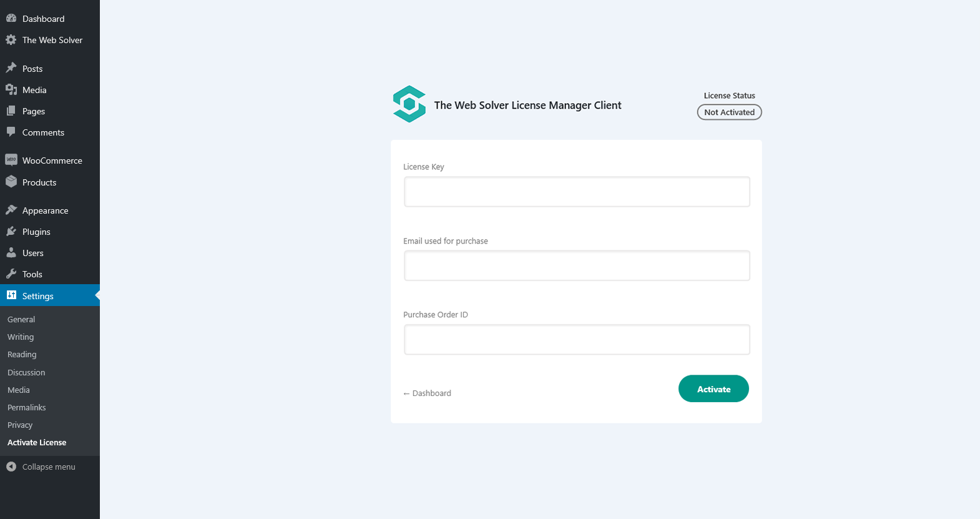Open Reading settings submenu link

coord(22,354)
